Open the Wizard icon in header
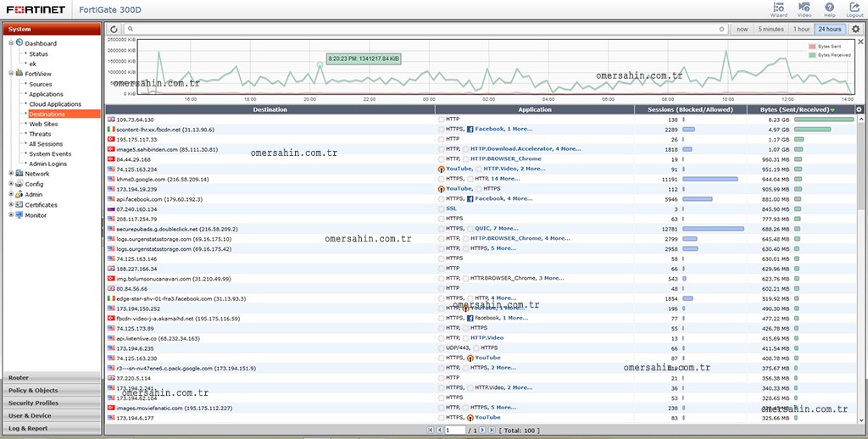 pos(778,8)
